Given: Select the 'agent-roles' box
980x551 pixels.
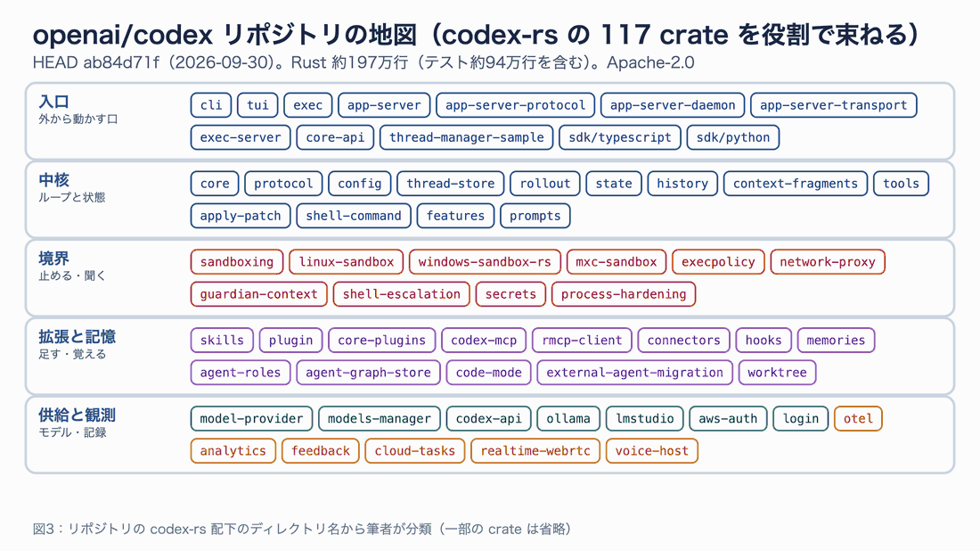Looking at the screenshot, I should tap(241, 373).
